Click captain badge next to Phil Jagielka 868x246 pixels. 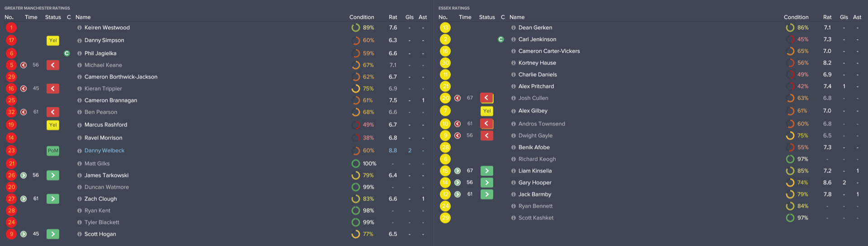click(67, 53)
